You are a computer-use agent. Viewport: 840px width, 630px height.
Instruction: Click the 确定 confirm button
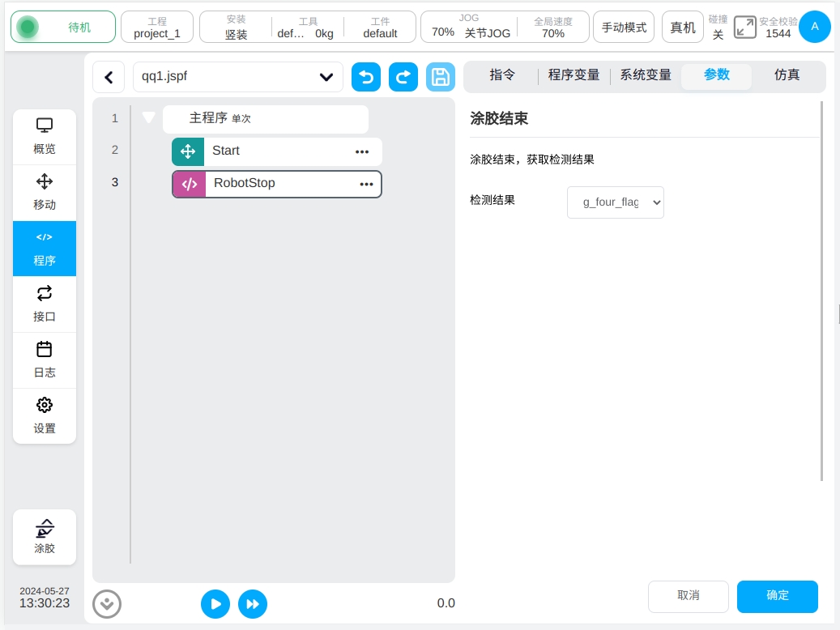coord(777,596)
